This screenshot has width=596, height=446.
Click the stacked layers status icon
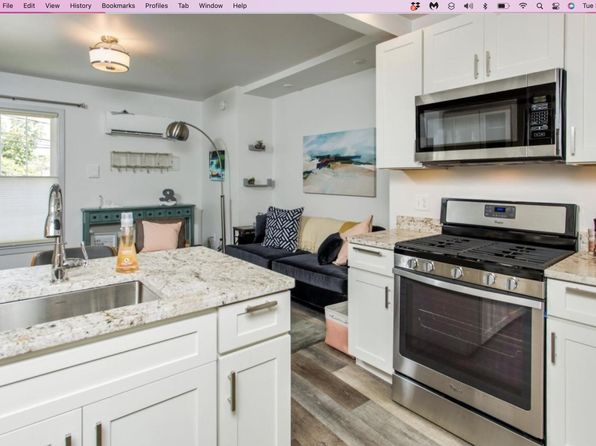pos(451,6)
